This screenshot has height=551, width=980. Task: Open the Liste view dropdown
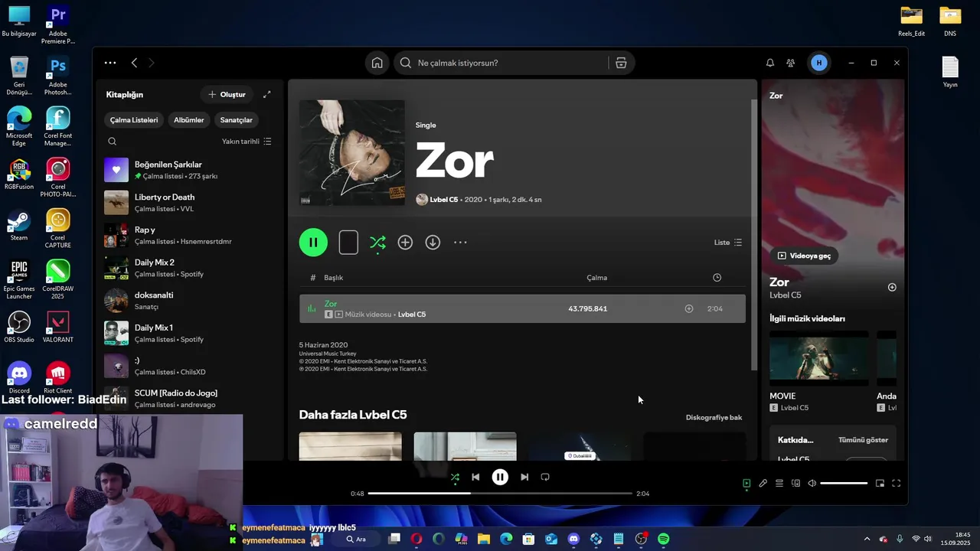coord(728,243)
